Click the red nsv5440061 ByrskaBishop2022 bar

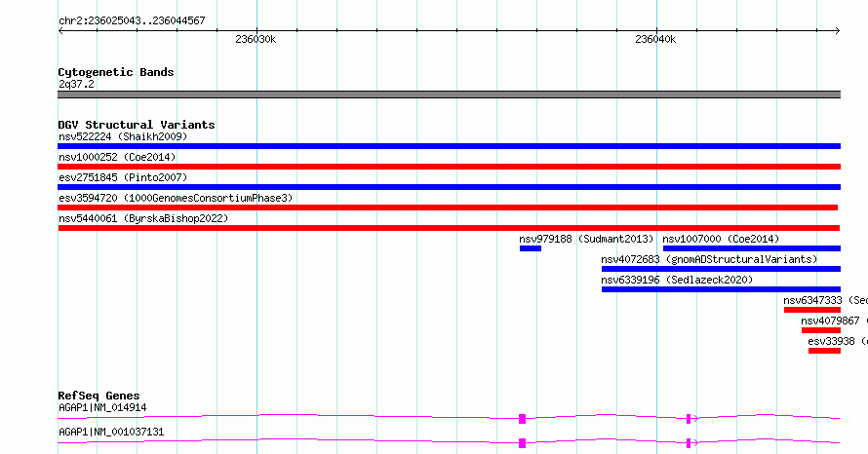[x=449, y=228]
